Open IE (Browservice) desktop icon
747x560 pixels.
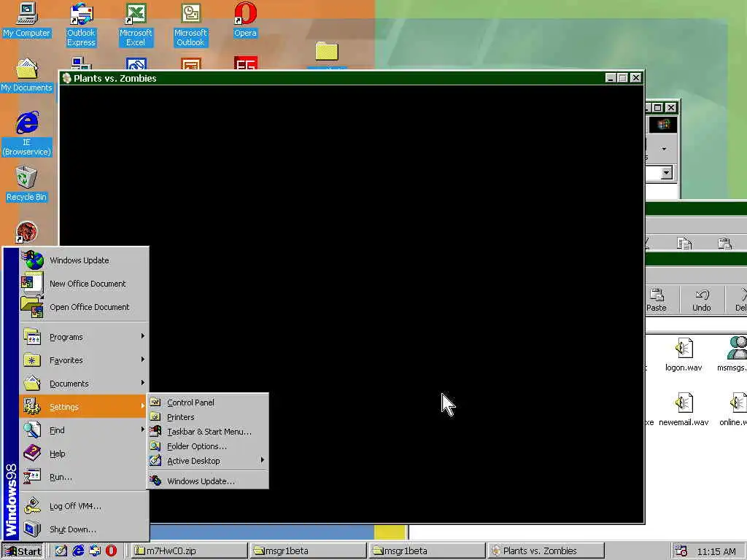[x=27, y=134]
